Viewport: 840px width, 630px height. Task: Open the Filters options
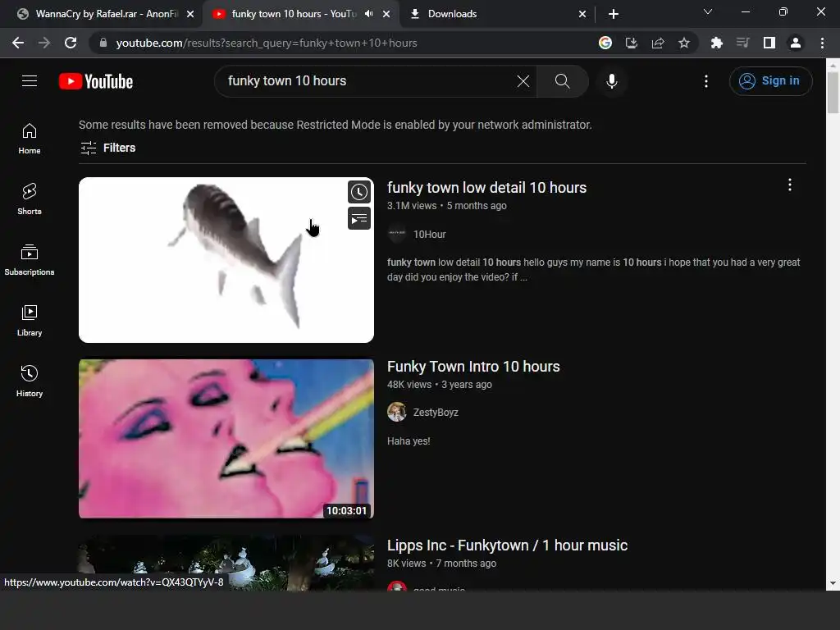click(x=107, y=148)
